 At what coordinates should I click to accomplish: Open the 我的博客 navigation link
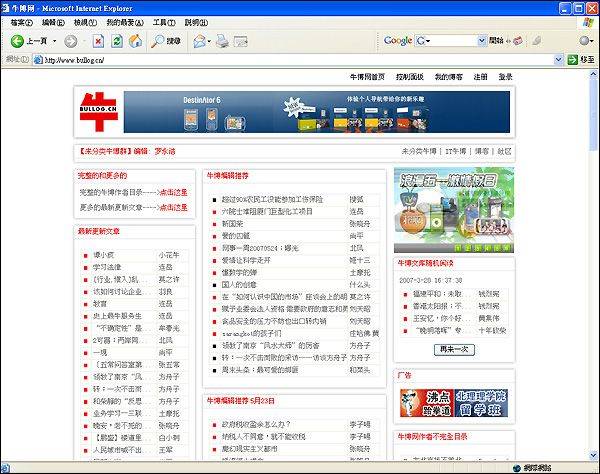click(x=448, y=77)
